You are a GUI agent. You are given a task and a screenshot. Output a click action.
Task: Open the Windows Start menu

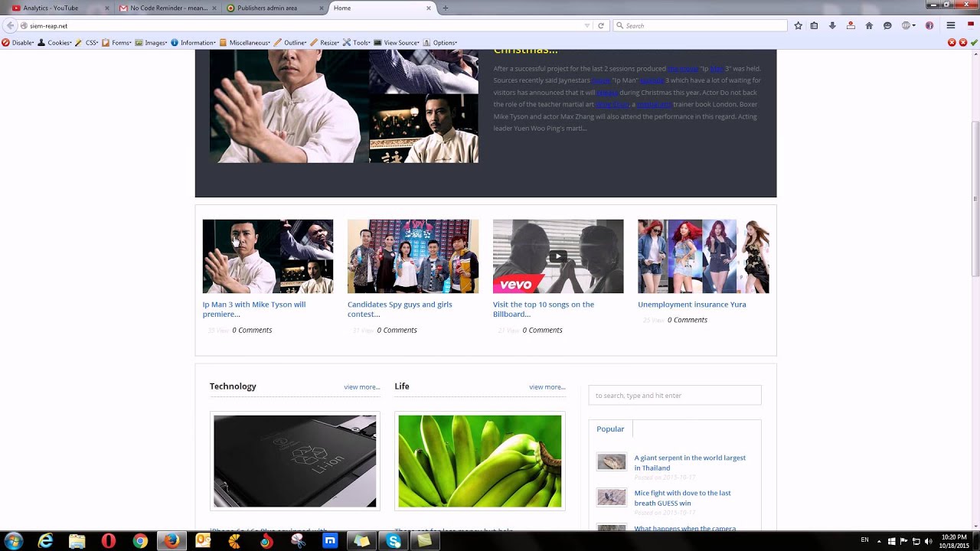13,541
